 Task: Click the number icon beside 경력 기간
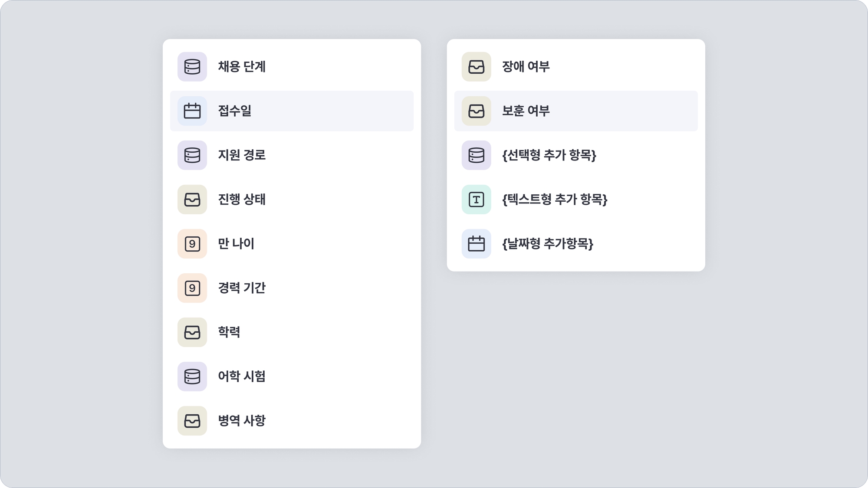tap(192, 288)
